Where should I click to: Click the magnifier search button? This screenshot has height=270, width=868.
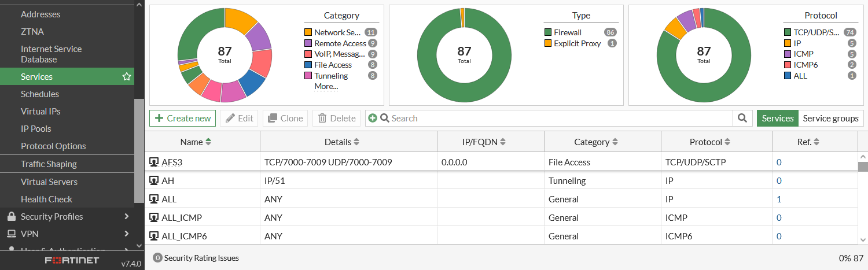[x=742, y=119]
